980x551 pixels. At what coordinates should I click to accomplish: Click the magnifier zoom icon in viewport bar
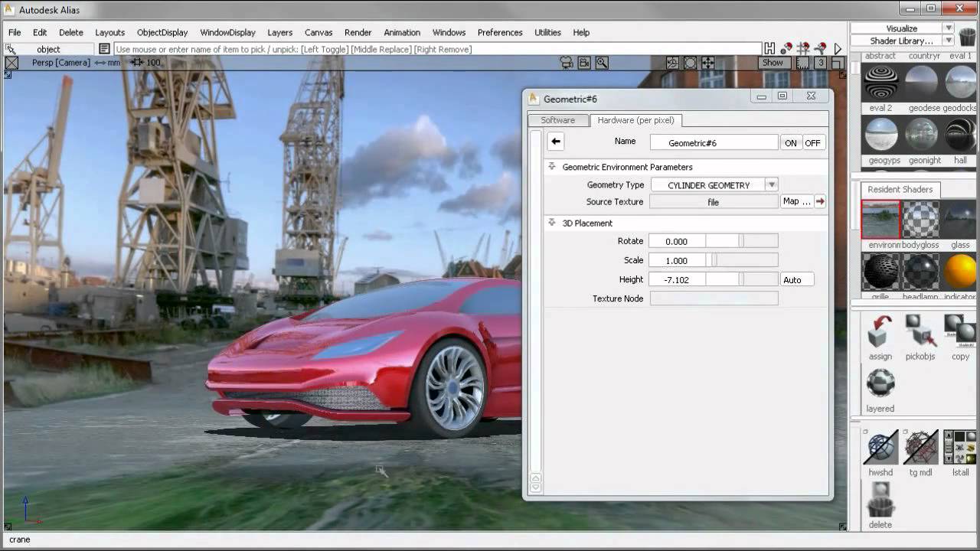(x=602, y=63)
